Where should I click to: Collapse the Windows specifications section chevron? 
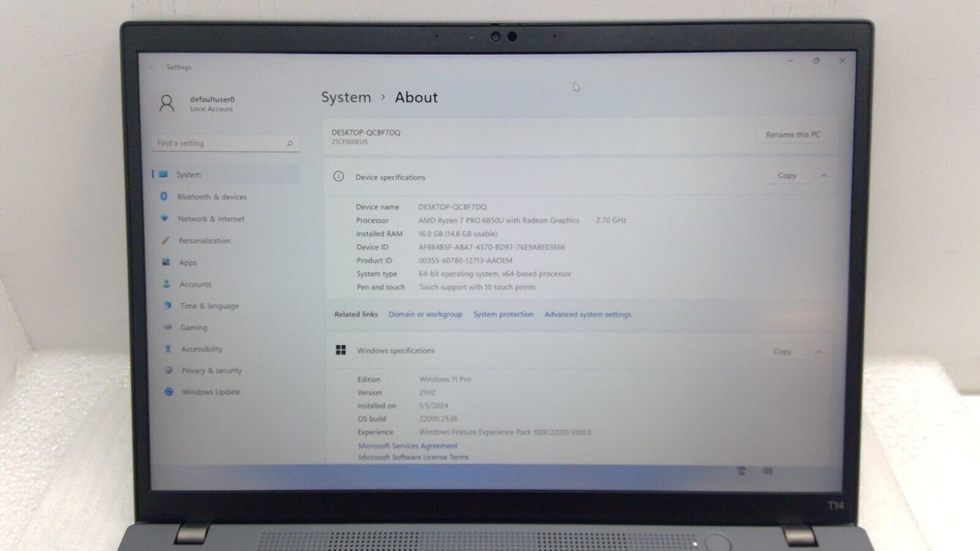point(819,352)
